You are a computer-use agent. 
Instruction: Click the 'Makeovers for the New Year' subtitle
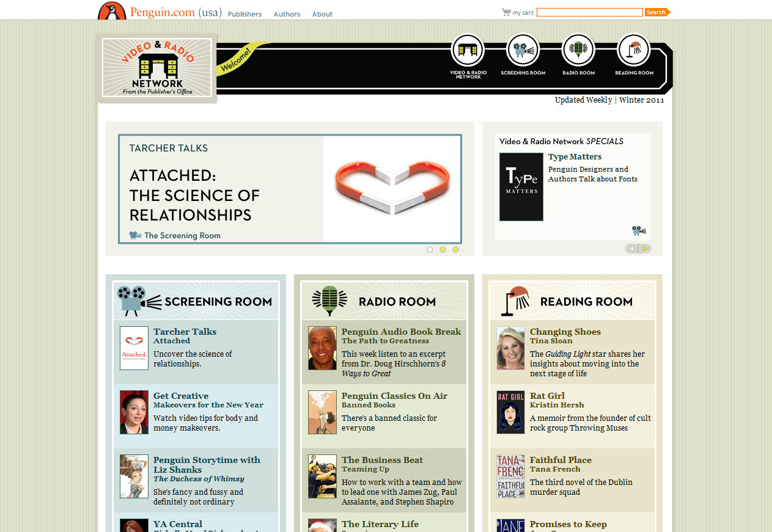point(208,405)
